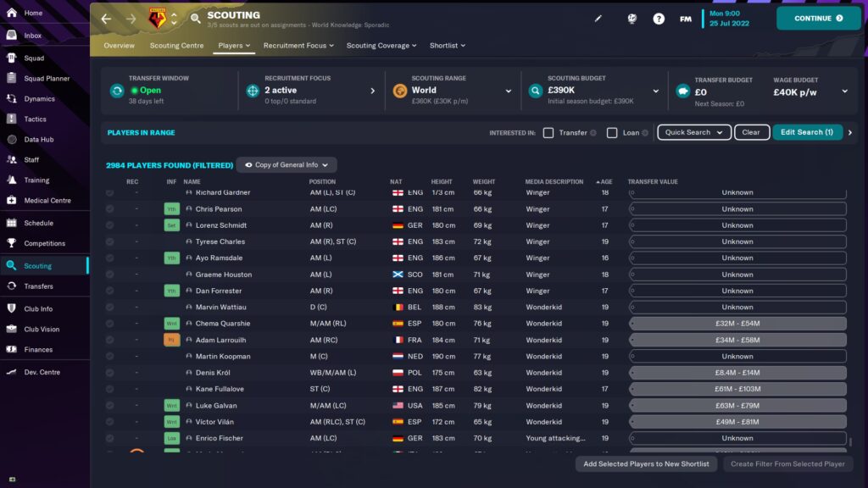Click the back navigation arrow
Viewport: 868px width, 488px height.
tap(106, 18)
